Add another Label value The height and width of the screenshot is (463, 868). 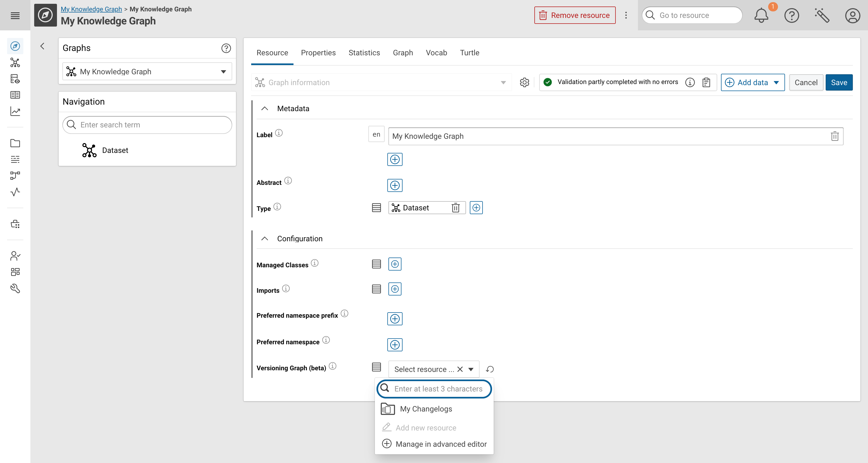(x=395, y=159)
